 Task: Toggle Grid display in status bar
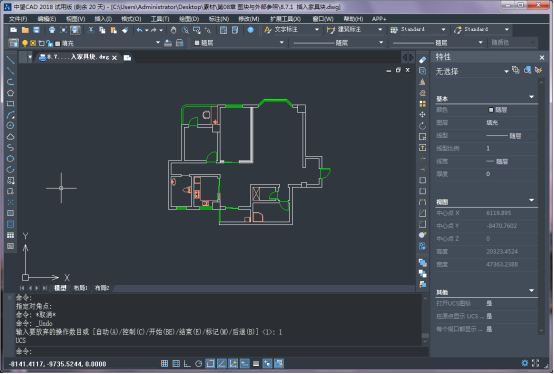tap(176, 363)
